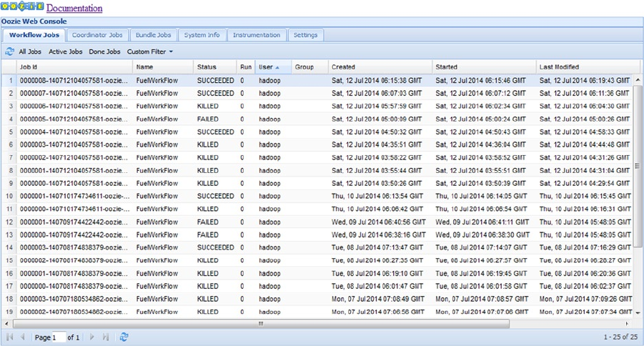Select job 0000001-140709174422442-oozie row
This screenshot has height=346, width=644.
[x=317, y=222]
